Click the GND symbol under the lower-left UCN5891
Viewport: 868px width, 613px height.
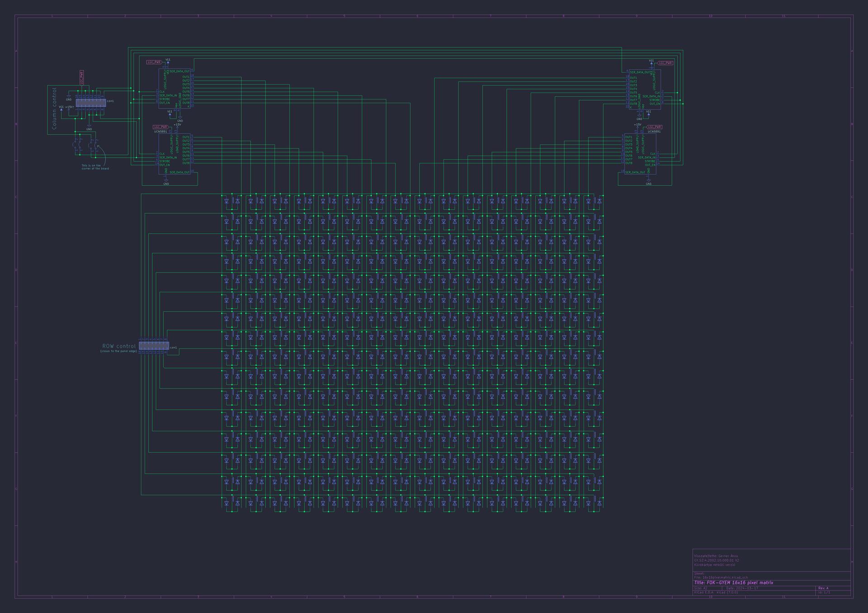pos(166,182)
